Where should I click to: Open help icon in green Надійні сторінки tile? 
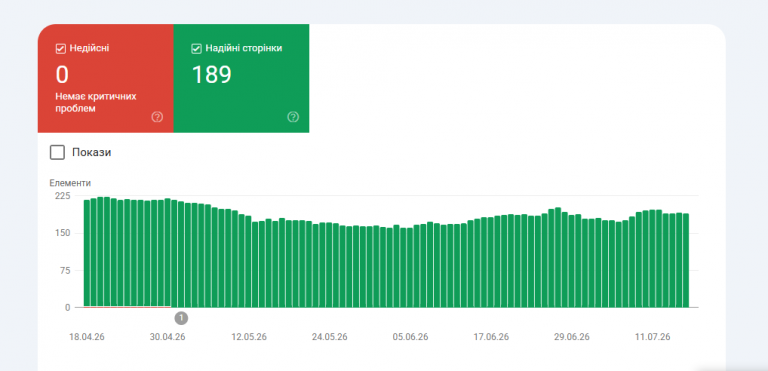click(x=293, y=117)
